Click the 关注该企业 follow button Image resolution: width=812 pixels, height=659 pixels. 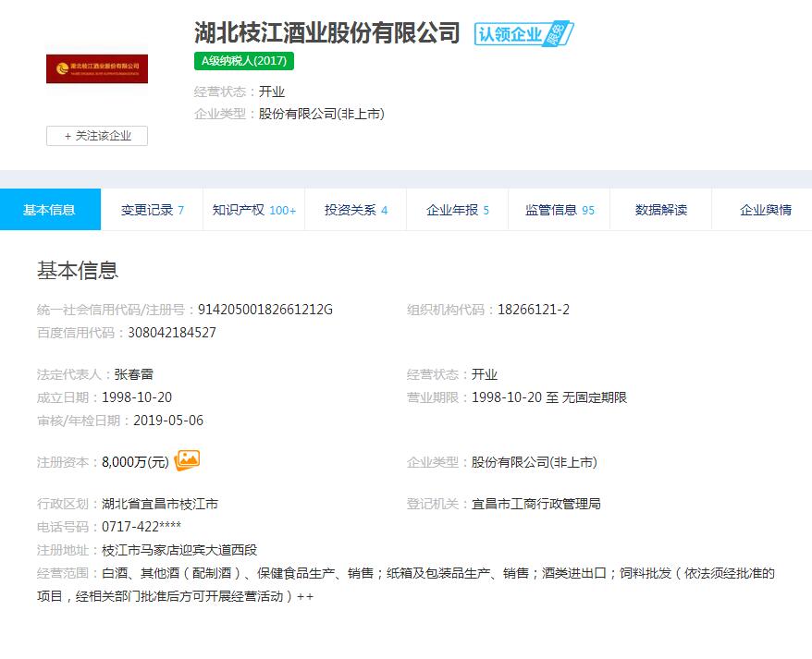click(x=97, y=136)
